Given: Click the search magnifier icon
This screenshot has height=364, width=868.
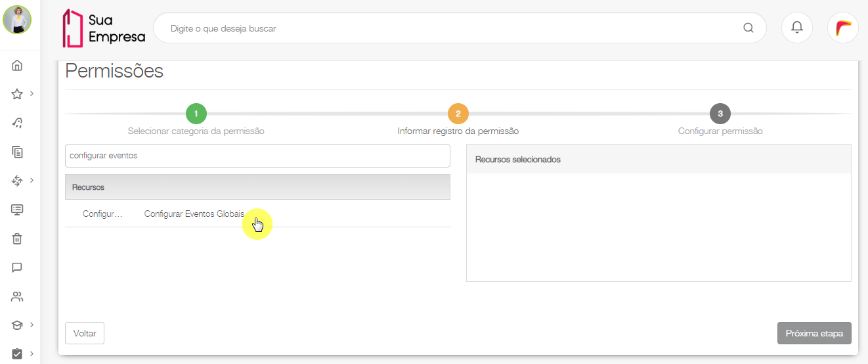Looking at the screenshot, I should tap(749, 28).
